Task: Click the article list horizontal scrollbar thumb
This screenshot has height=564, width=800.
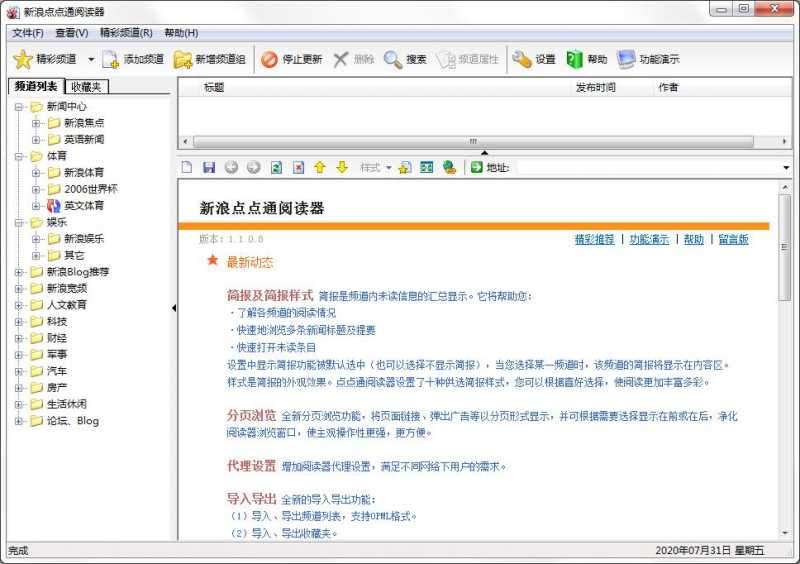Action: coord(473,141)
